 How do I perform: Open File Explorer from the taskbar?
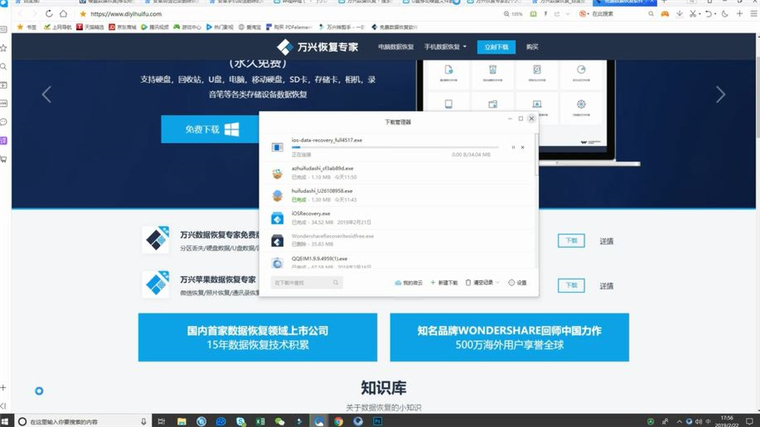pyautogui.click(x=181, y=421)
